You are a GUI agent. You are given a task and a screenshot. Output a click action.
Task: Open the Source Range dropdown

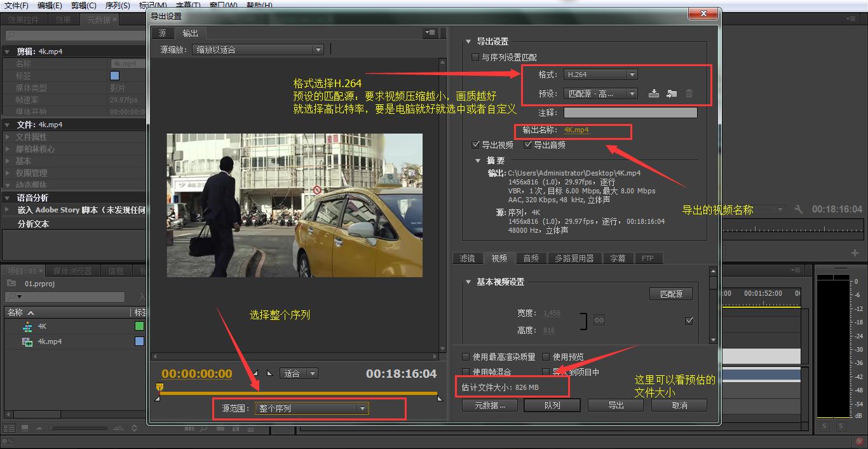click(311, 408)
